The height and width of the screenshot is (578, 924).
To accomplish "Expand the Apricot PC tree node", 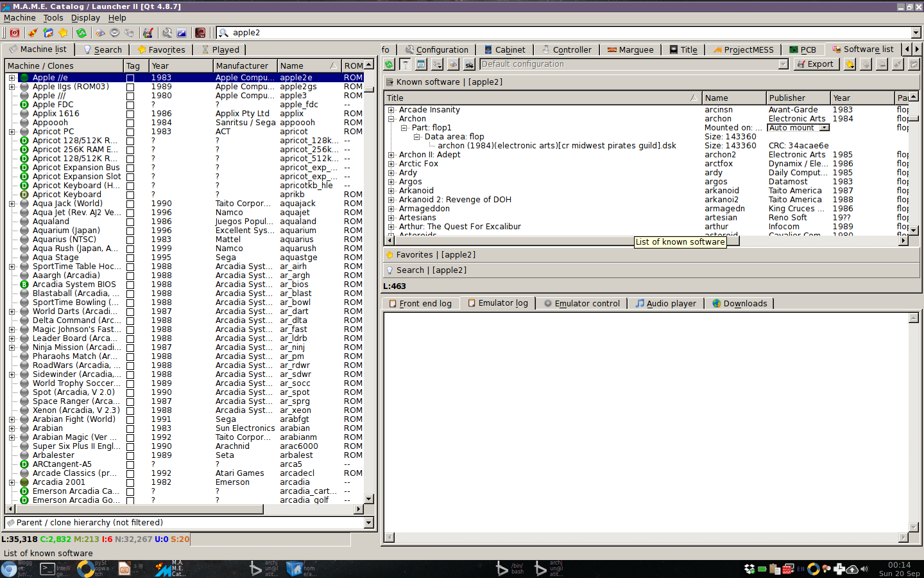I will coord(12,132).
